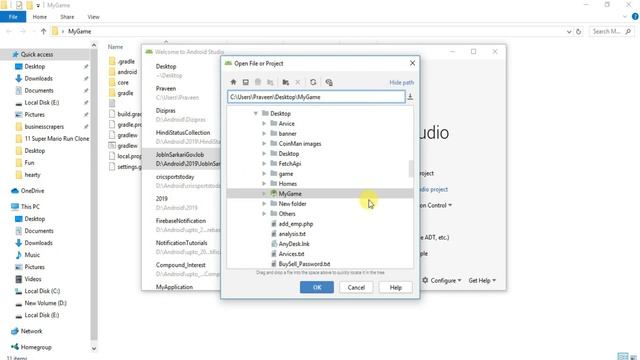Screen dimensions: 640x360
Task: Create a new folder via toolbar icon
Action: click(x=286, y=82)
